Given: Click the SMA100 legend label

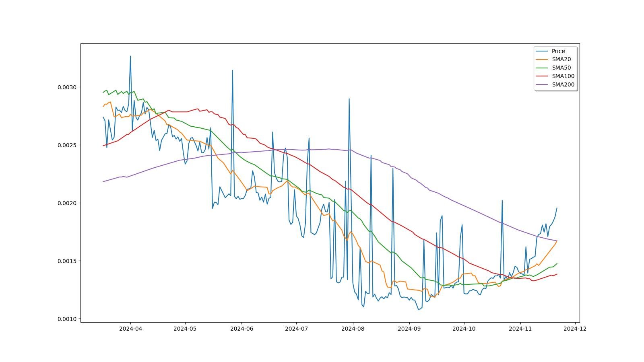Looking at the screenshot, I should click(563, 76).
